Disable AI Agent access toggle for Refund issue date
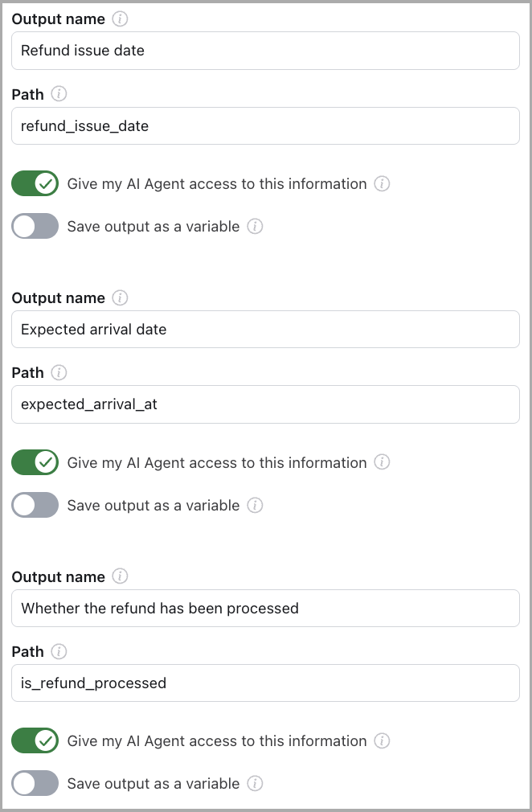The width and height of the screenshot is (532, 812). coord(35,184)
